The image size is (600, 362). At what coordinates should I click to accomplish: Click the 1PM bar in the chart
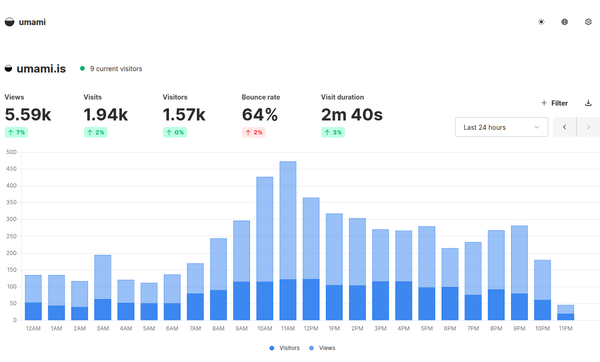point(334,267)
